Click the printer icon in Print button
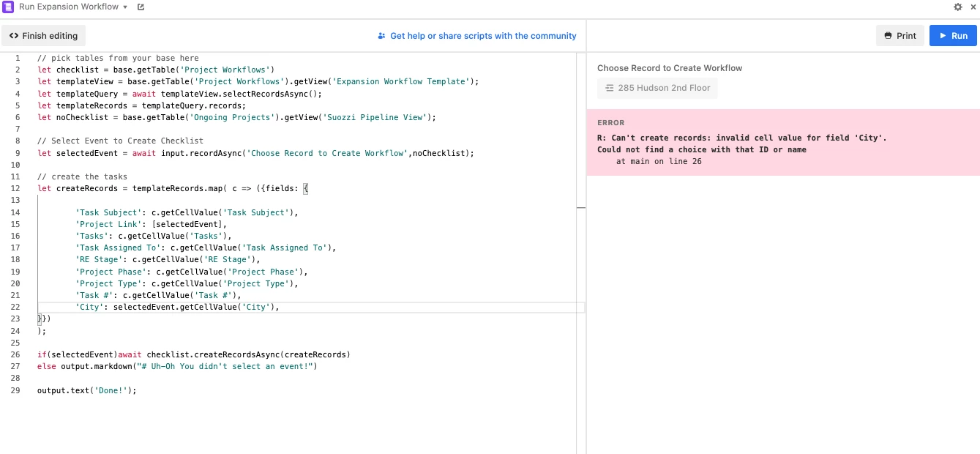 tap(889, 35)
